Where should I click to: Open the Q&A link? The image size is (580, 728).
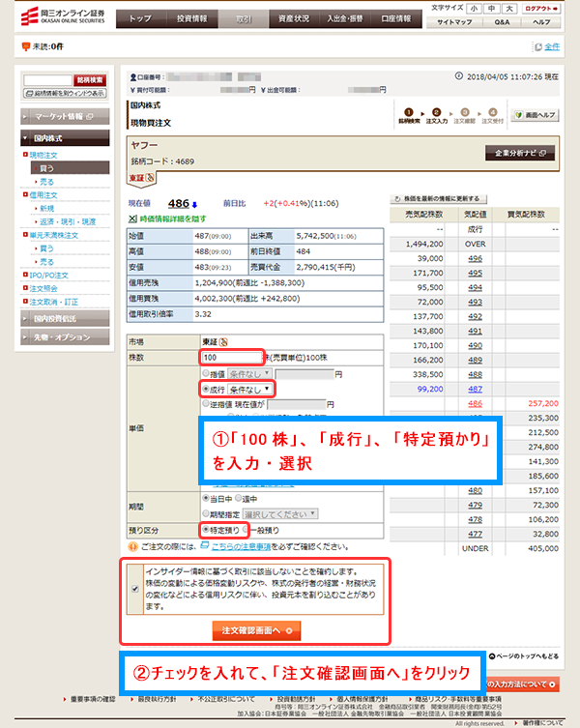point(502,22)
